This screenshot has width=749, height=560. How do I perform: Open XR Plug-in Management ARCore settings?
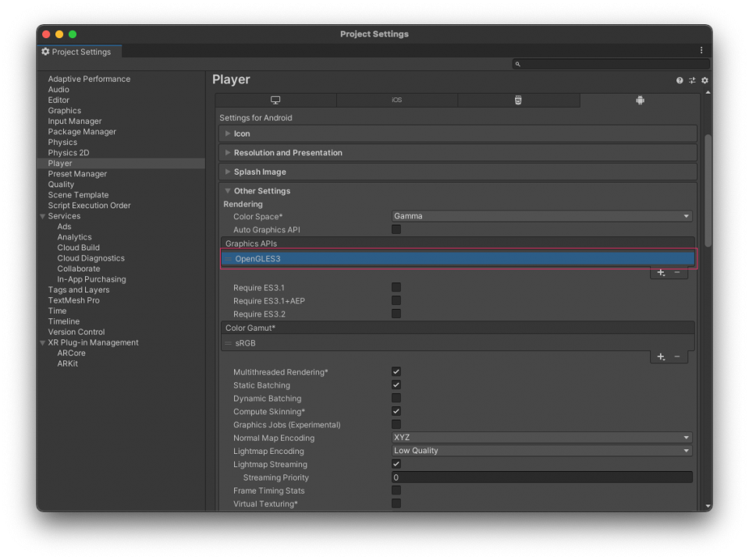pos(70,353)
